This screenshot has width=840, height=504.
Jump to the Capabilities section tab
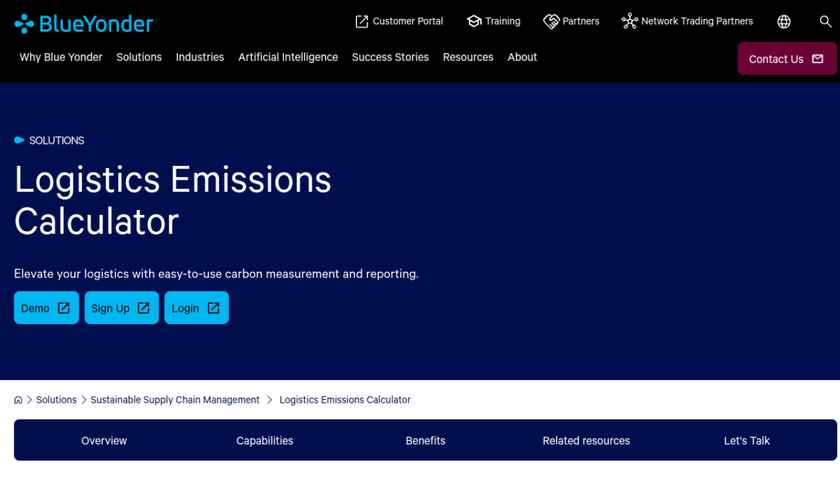click(x=264, y=440)
